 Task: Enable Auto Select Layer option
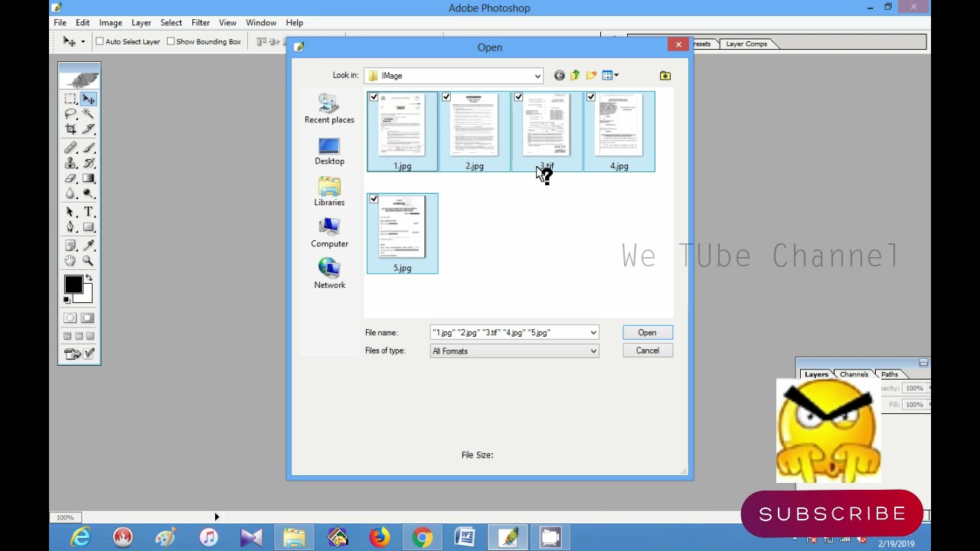tap(100, 41)
